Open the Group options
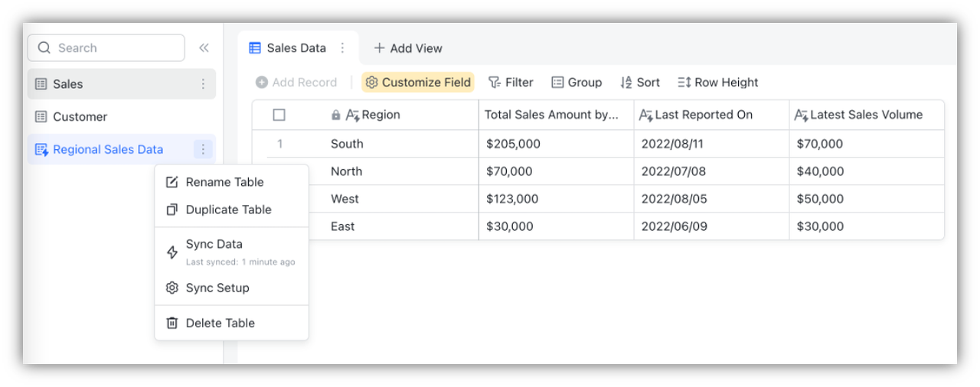The width and height of the screenshot is (980, 387). pyautogui.click(x=577, y=83)
